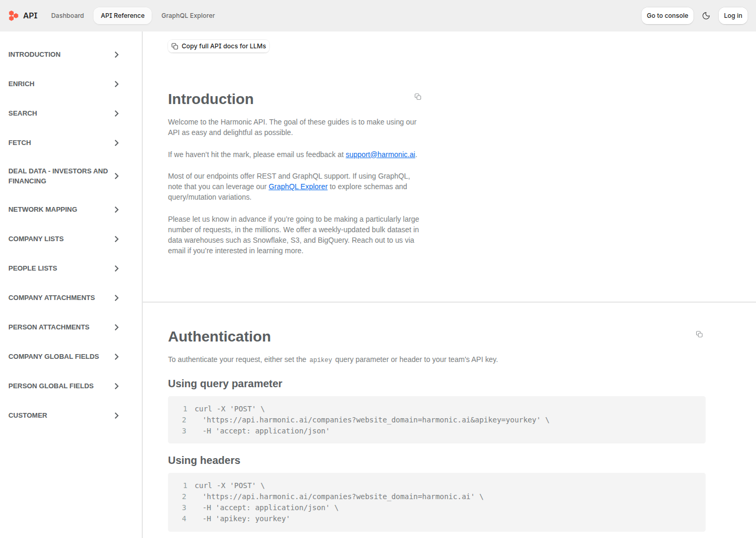The height and width of the screenshot is (538, 756).
Task: Click the "Log in" button
Action: (x=733, y=16)
